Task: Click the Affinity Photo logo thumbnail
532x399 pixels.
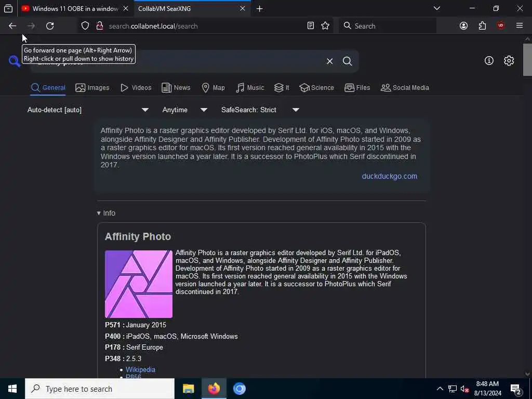Action: (139, 284)
